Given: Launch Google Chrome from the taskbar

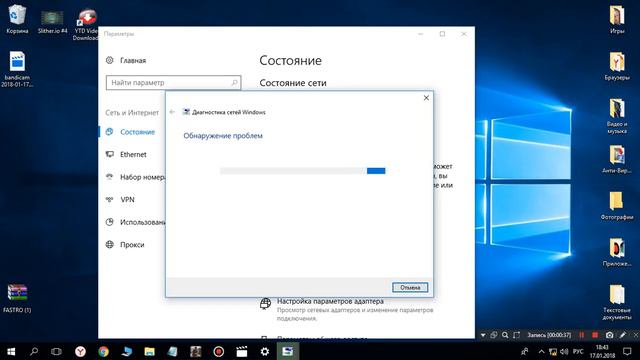Looking at the screenshot, I should pyautogui.click(x=104, y=351).
